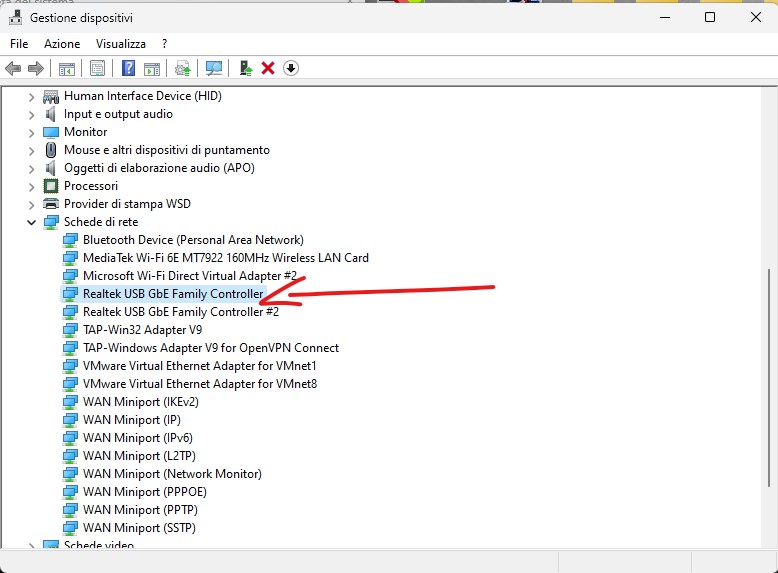The image size is (778, 573).
Task: Select WAN Miniport (PPTP)
Action: pos(140,509)
